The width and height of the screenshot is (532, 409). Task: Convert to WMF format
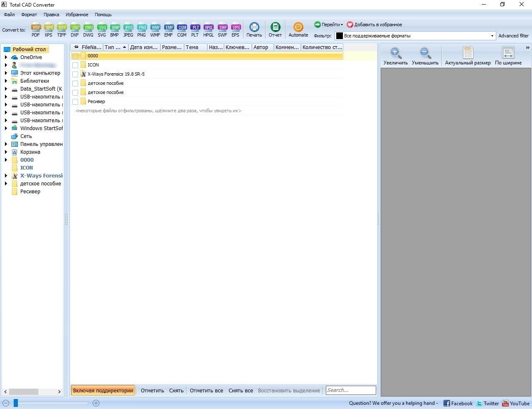pyautogui.click(x=155, y=30)
